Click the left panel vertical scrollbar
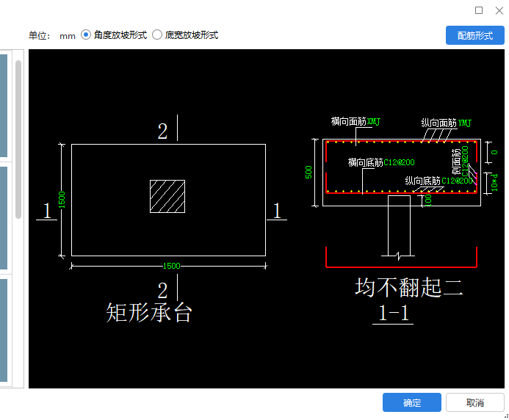The image size is (509, 420). (x=18, y=140)
